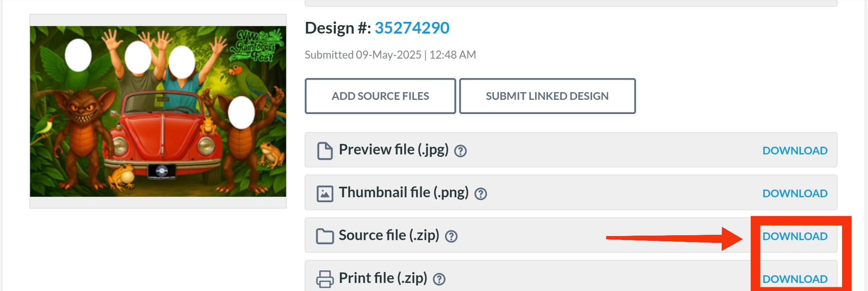
Task: Download the Preview file jpg
Action: click(x=794, y=151)
